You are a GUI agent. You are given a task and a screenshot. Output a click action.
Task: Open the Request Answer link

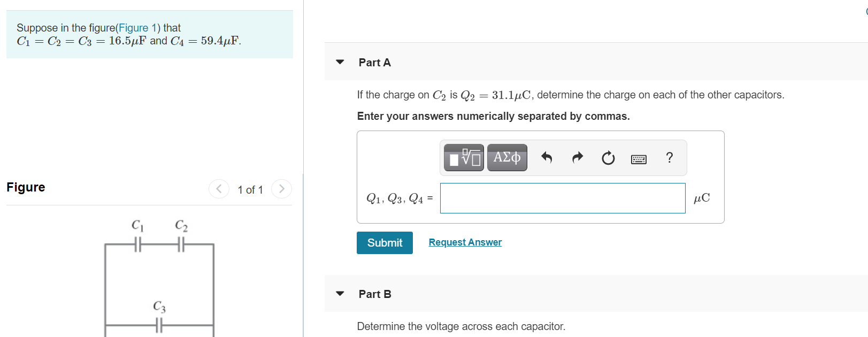[x=465, y=242]
